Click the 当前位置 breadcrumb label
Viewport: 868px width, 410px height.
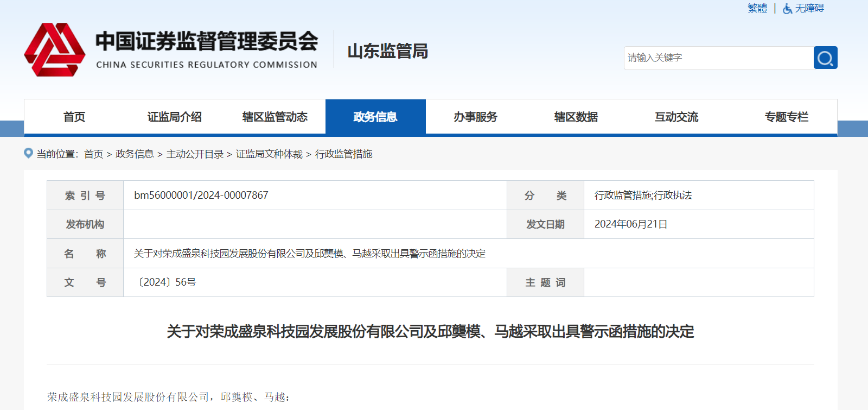(x=58, y=154)
